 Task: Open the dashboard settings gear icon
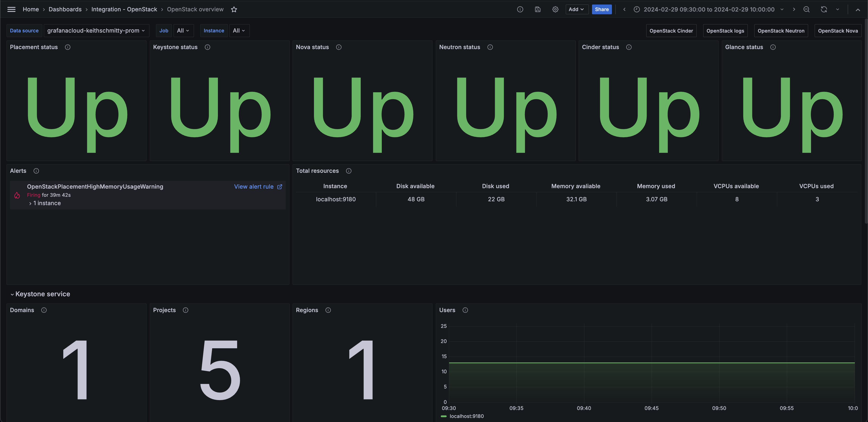pyautogui.click(x=555, y=9)
